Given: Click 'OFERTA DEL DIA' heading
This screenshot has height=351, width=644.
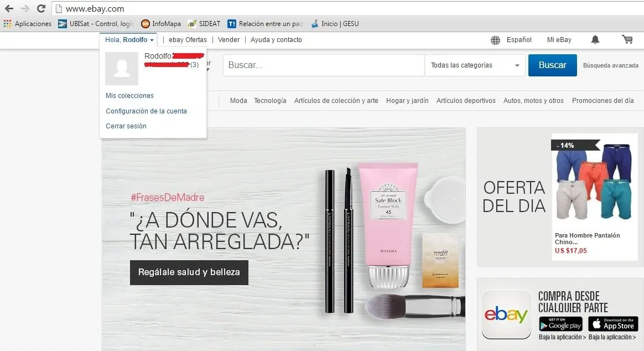Looking at the screenshot, I should click(514, 197).
